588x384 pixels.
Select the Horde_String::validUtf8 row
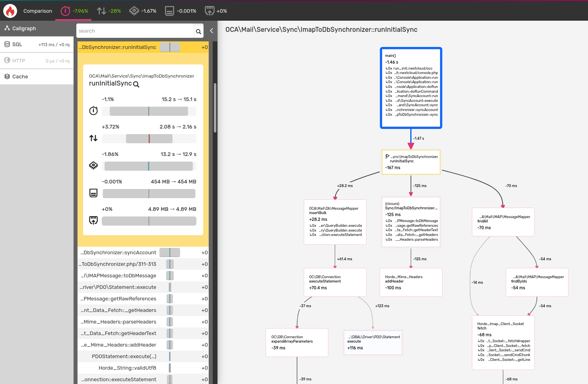143,368
